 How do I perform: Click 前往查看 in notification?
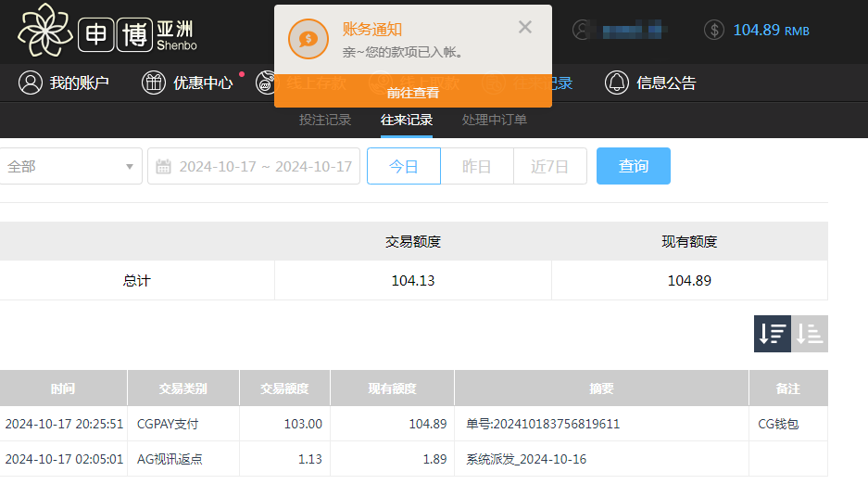coord(413,93)
